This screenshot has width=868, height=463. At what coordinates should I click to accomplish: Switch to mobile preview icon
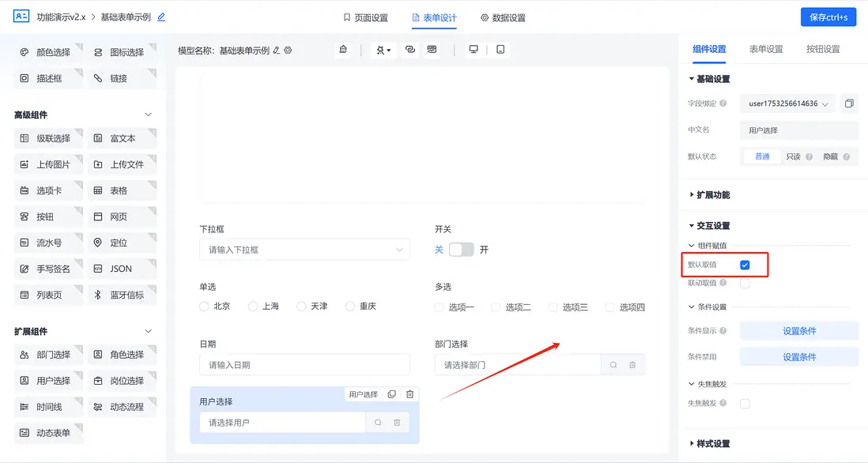pyautogui.click(x=500, y=49)
